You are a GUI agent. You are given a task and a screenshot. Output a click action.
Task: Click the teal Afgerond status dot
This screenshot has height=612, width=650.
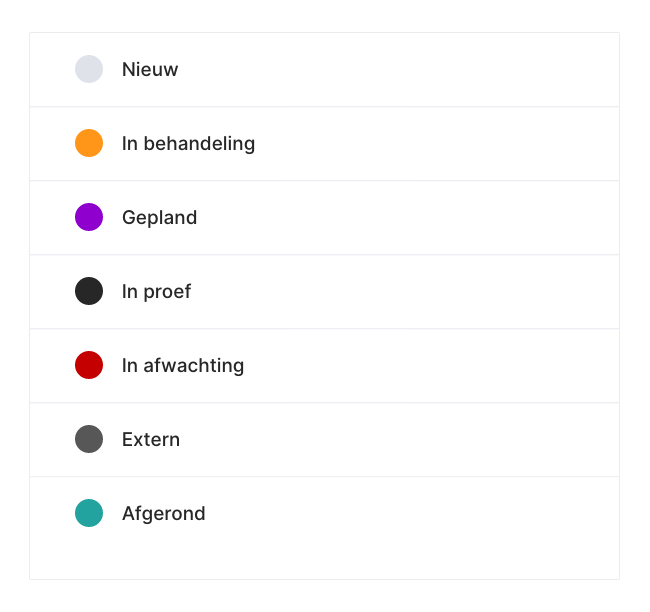tap(89, 513)
